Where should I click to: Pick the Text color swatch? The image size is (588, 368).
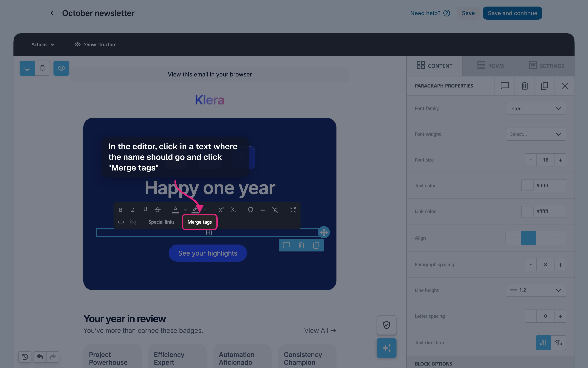tap(528, 185)
